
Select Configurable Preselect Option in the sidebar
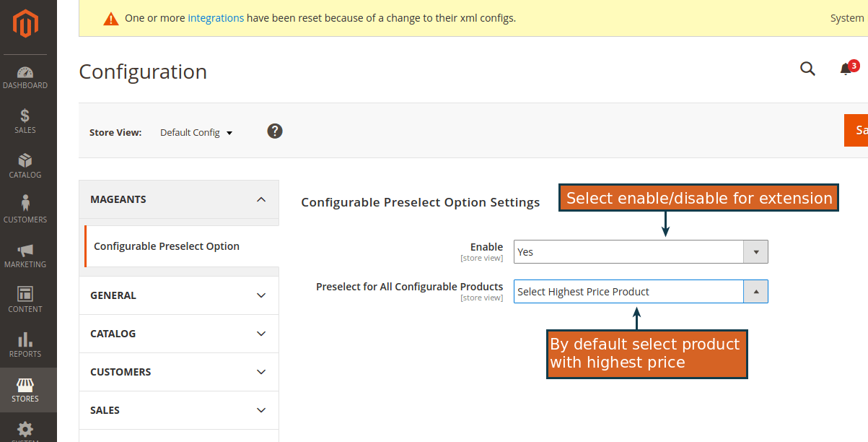167,246
